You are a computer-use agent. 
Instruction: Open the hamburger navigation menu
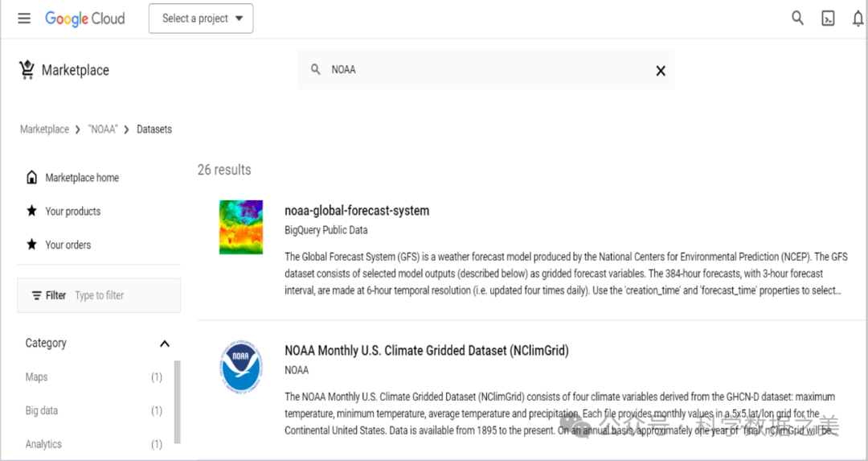coord(24,19)
